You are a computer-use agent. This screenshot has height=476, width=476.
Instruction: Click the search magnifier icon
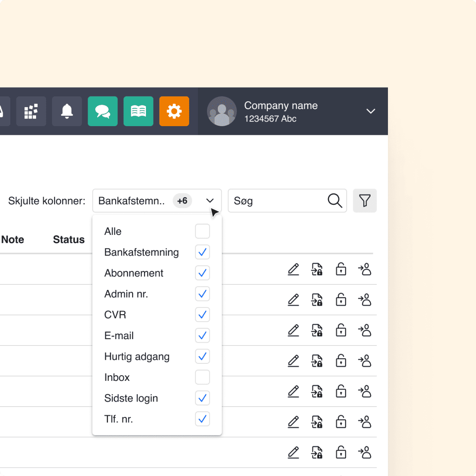tap(335, 201)
